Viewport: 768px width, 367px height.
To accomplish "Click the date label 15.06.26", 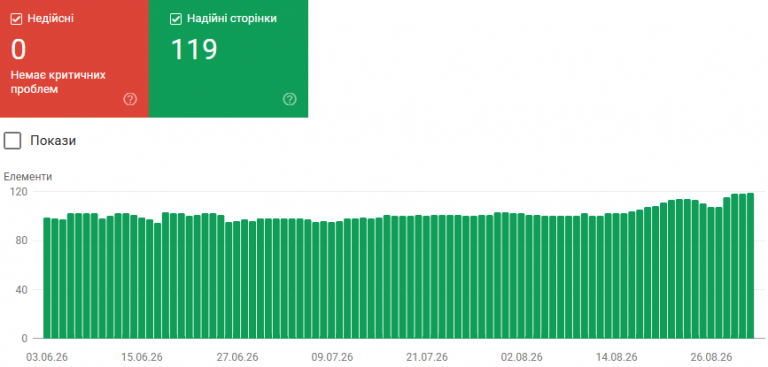I will pos(142,357).
